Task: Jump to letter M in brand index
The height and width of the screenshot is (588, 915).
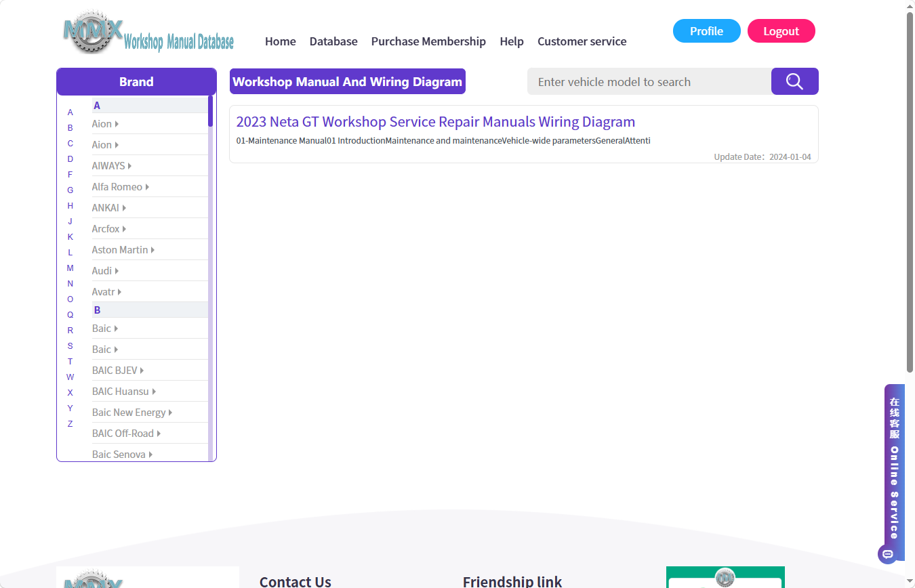Action: tap(70, 268)
